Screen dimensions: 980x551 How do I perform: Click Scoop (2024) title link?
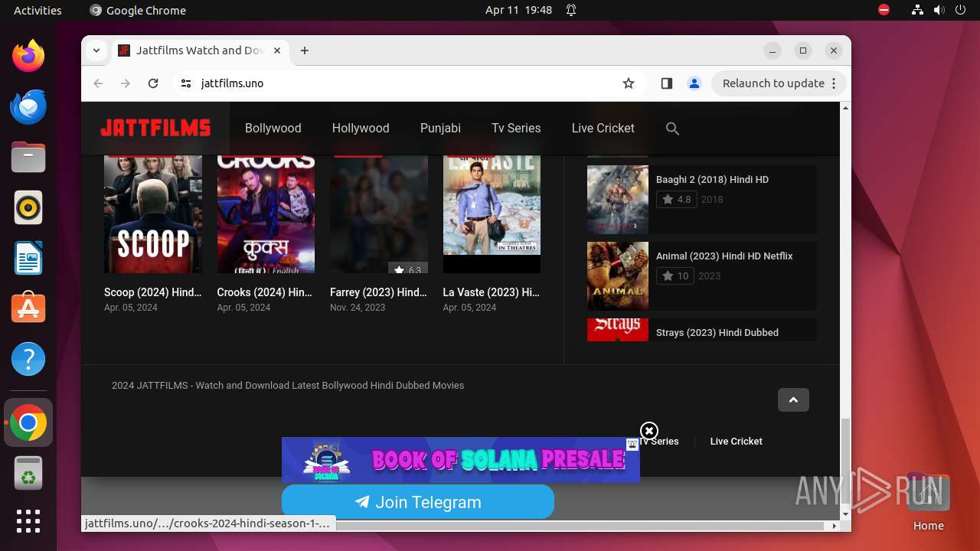[153, 292]
